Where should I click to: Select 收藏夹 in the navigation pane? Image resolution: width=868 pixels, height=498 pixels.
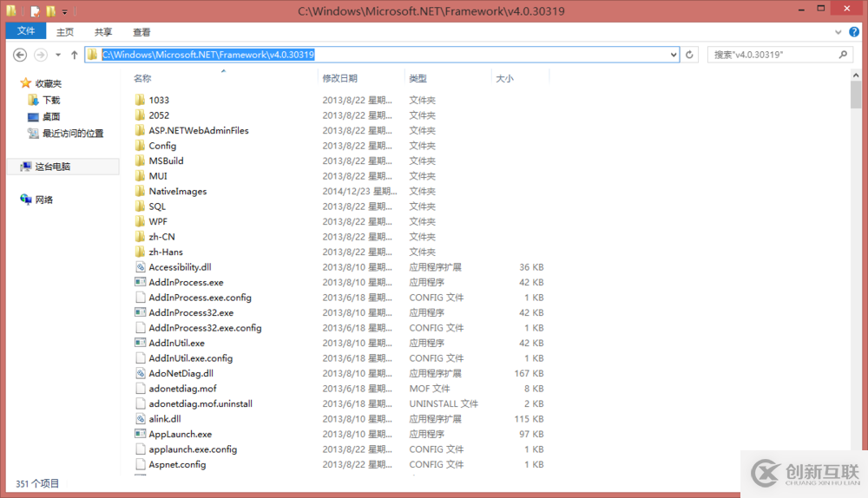[48, 83]
